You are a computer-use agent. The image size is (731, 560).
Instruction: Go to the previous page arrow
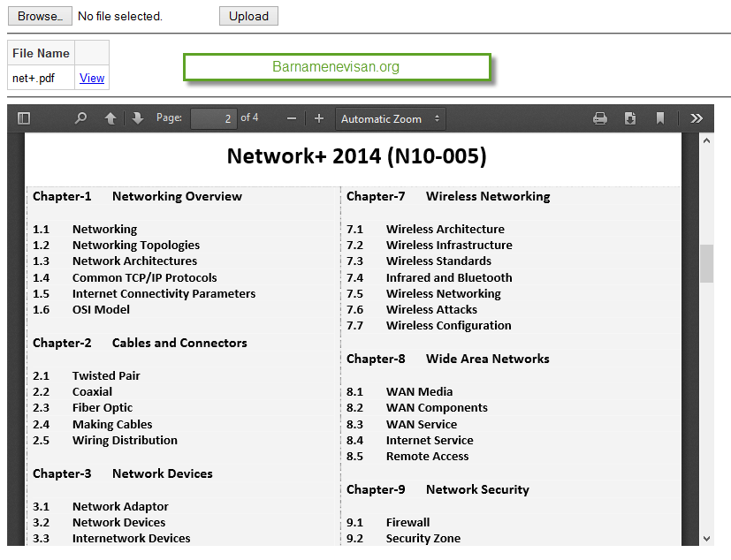pos(110,118)
